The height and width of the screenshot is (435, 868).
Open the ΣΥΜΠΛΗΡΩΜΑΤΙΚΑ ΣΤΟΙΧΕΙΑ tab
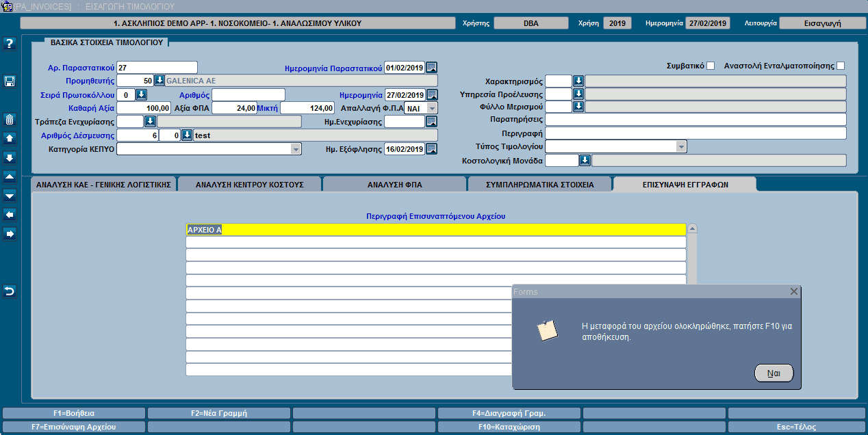click(539, 185)
